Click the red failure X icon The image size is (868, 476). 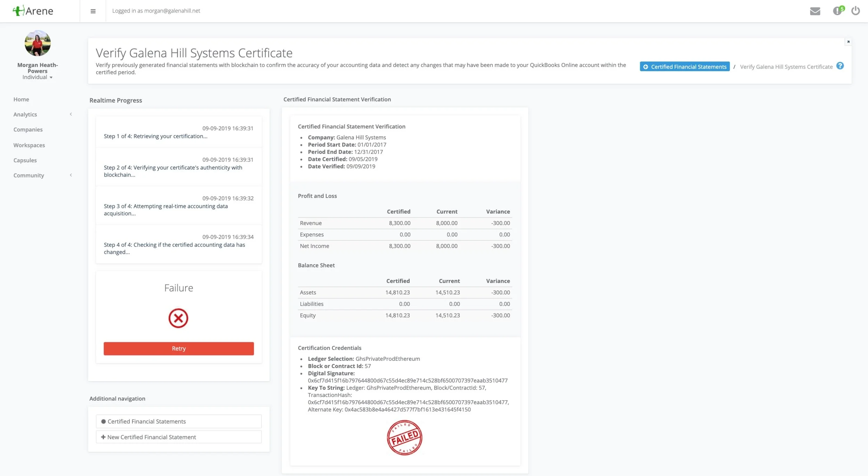coord(178,318)
